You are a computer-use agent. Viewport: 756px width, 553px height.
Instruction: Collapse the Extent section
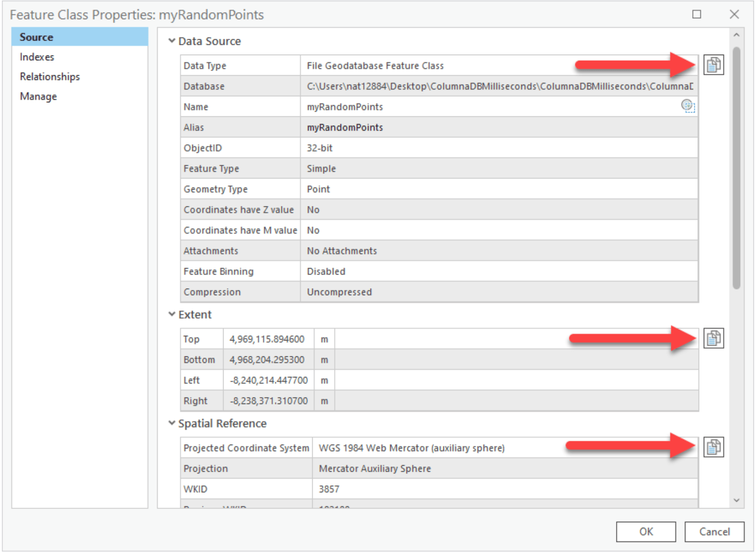click(x=172, y=314)
